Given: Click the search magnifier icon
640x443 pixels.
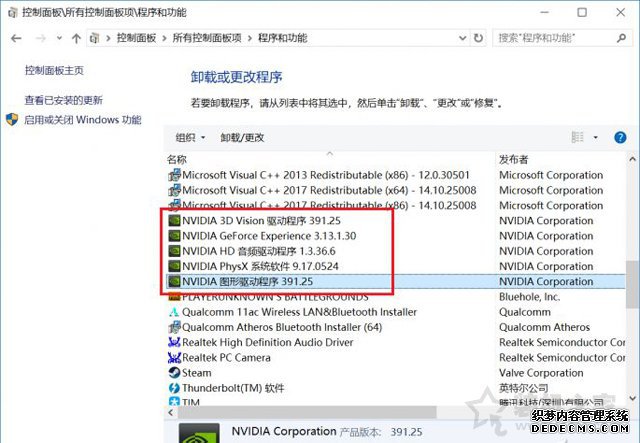Looking at the screenshot, I should tap(621, 38).
